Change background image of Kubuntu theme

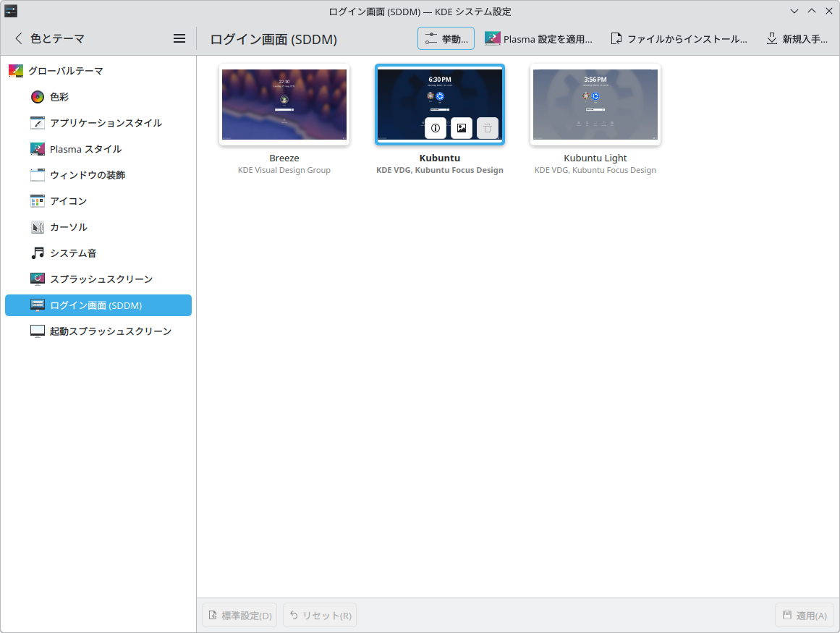tap(462, 128)
